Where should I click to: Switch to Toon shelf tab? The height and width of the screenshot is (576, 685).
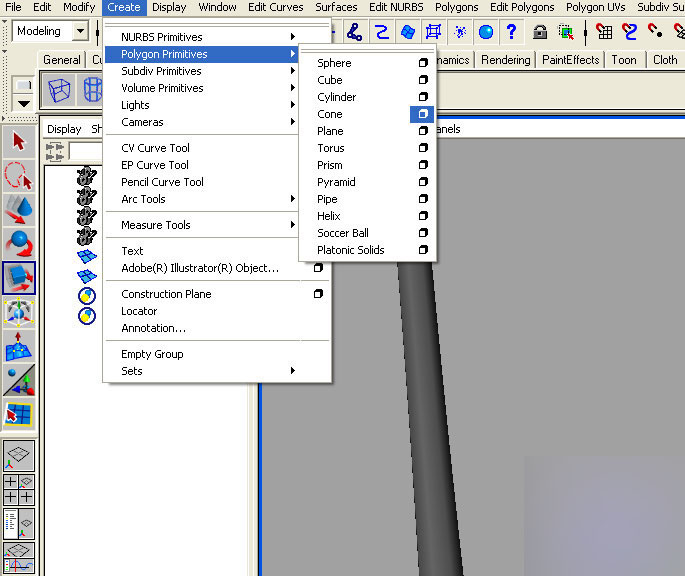coord(624,60)
